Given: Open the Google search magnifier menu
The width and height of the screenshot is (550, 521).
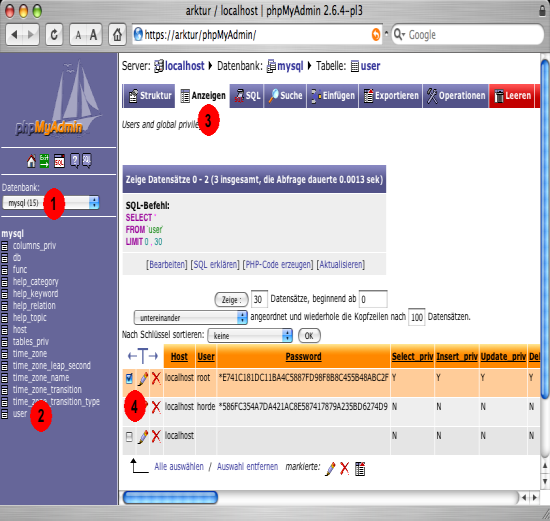Looking at the screenshot, I should pos(399,34).
